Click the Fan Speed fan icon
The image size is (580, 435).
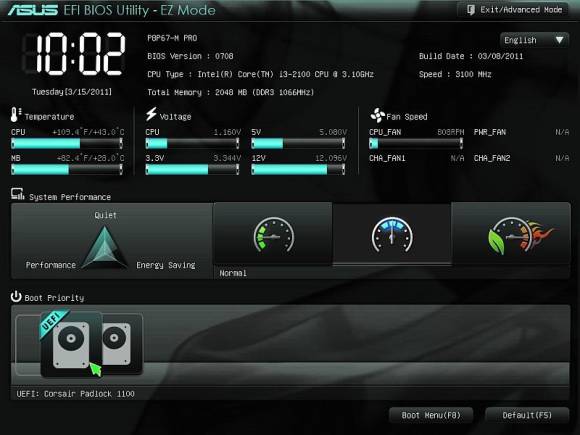[x=377, y=115]
